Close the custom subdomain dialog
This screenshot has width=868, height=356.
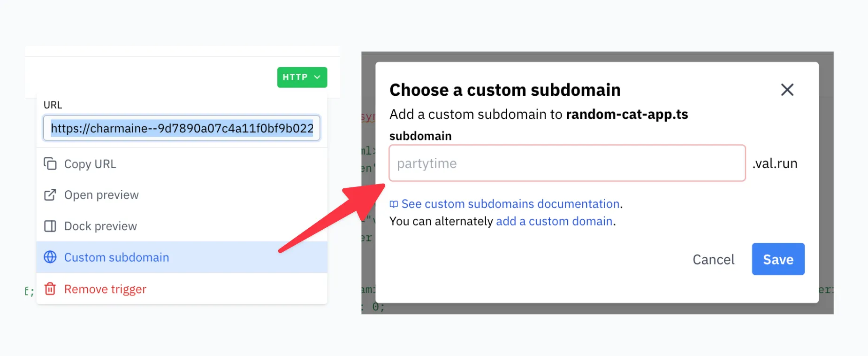787,90
